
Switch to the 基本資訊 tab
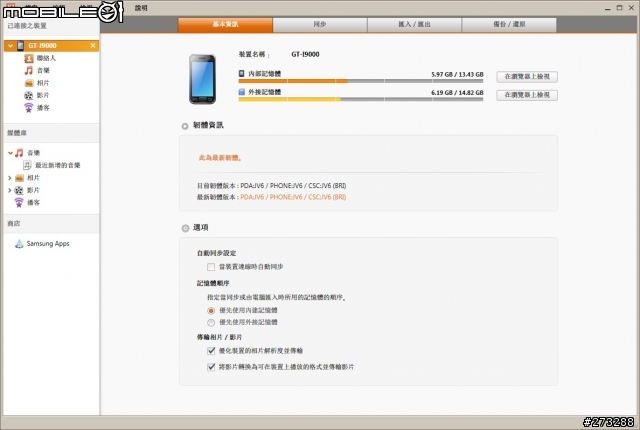pos(225,24)
